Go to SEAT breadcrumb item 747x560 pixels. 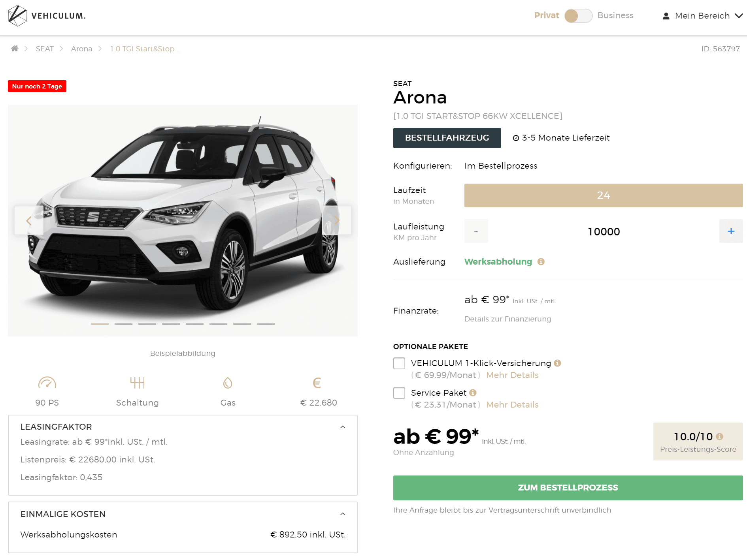tap(45, 49)
